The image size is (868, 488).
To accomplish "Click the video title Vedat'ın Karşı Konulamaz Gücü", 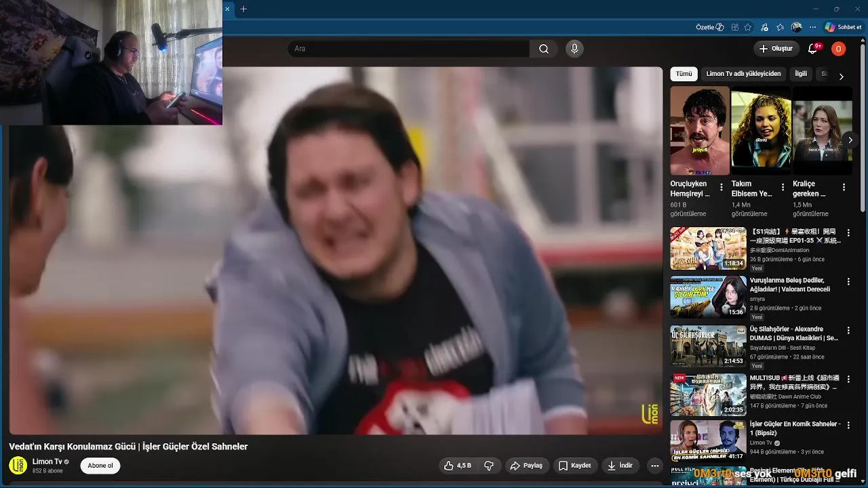I will [x=128, y=447].
